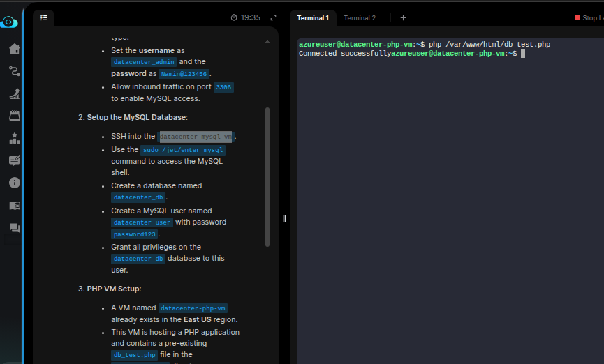Go to Home via sidebar house icon
The height and width of the screenshot is (364, 604).
[x=14, y=49]
